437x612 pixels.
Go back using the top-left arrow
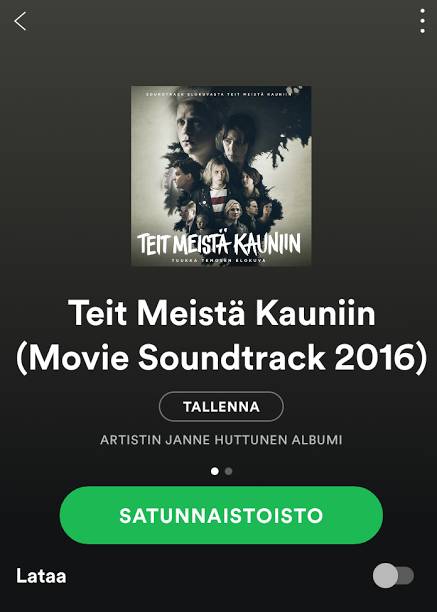tap(20, 21)
